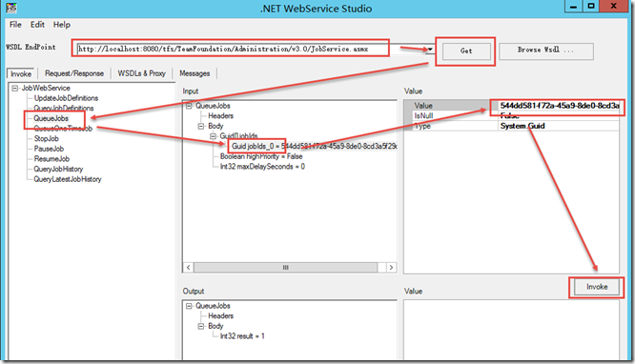Collapse the Input QueueJobs node
Screen dimensions: 635x364
[x=189, y=106]
